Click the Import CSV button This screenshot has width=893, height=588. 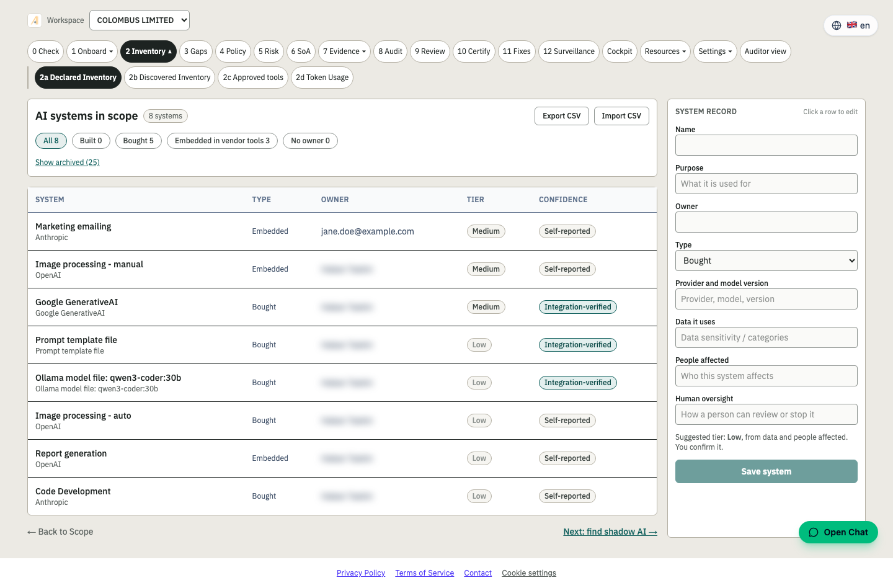coord(621,116)
